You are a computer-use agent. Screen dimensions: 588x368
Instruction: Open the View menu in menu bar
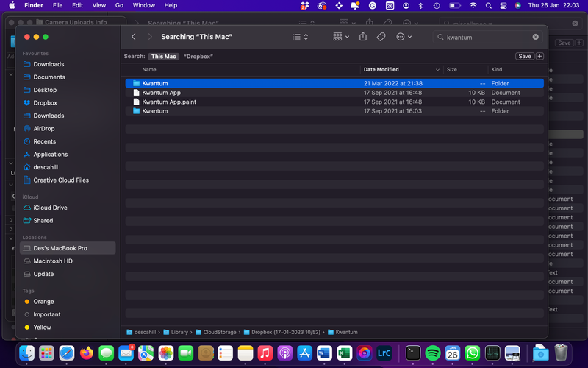(98, 5)
